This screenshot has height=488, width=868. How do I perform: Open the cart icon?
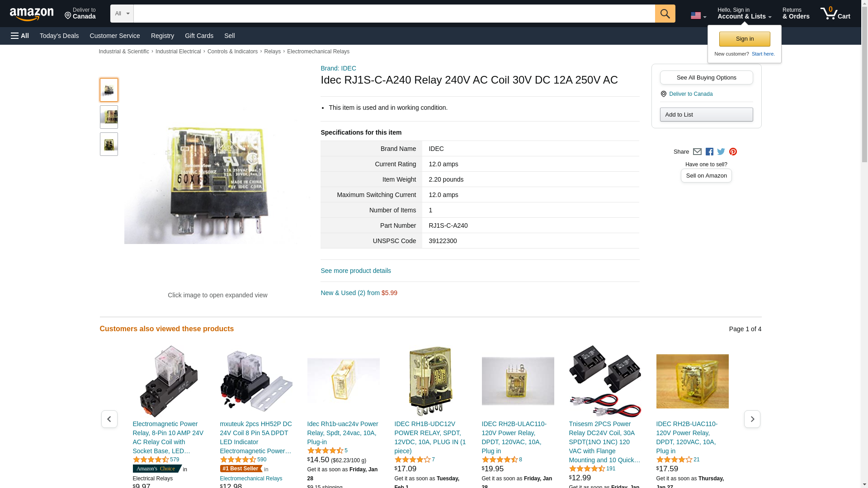(835, 14)
